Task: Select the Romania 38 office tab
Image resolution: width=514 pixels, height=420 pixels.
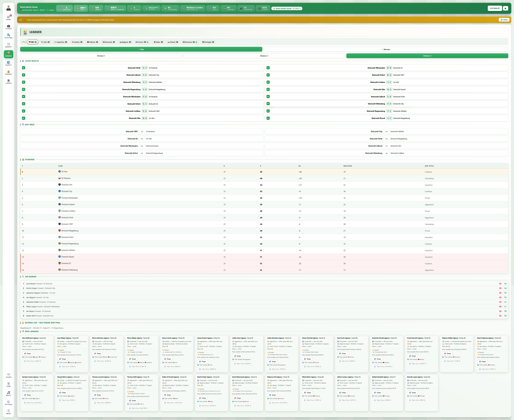Action: [190, 42]
